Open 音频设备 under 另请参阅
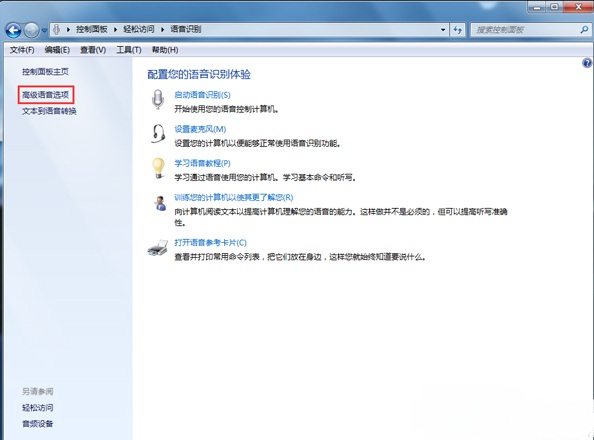The width and height of the screenshot is (594, 440). pyautogui.click(x=38, y=424)
